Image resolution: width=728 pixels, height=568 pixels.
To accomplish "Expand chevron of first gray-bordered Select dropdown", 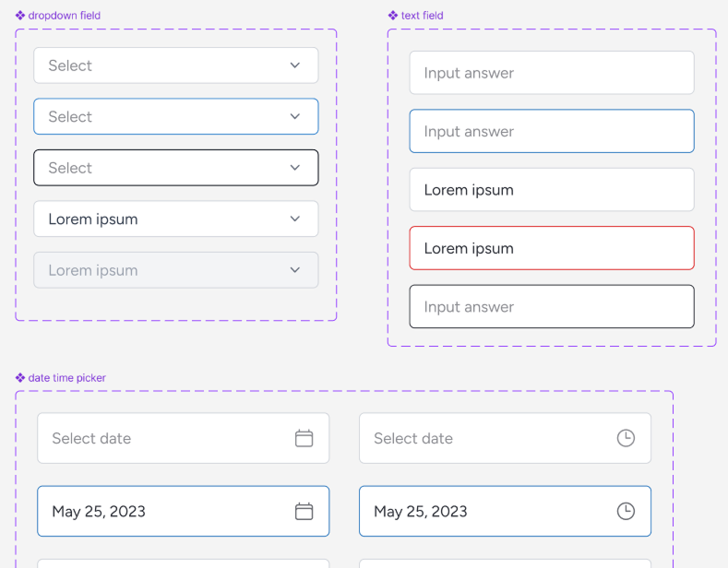I will tap(295, 65).
